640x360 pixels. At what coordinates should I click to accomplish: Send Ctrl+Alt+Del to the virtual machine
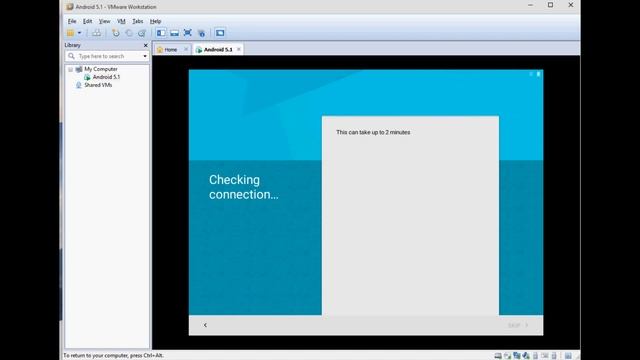tap(96, 33)
